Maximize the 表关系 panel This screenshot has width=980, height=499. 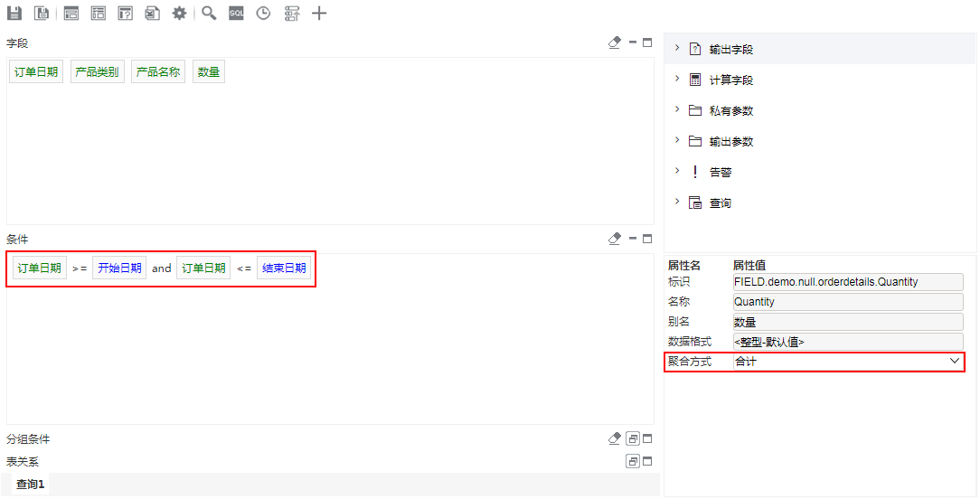click(647, 461)
